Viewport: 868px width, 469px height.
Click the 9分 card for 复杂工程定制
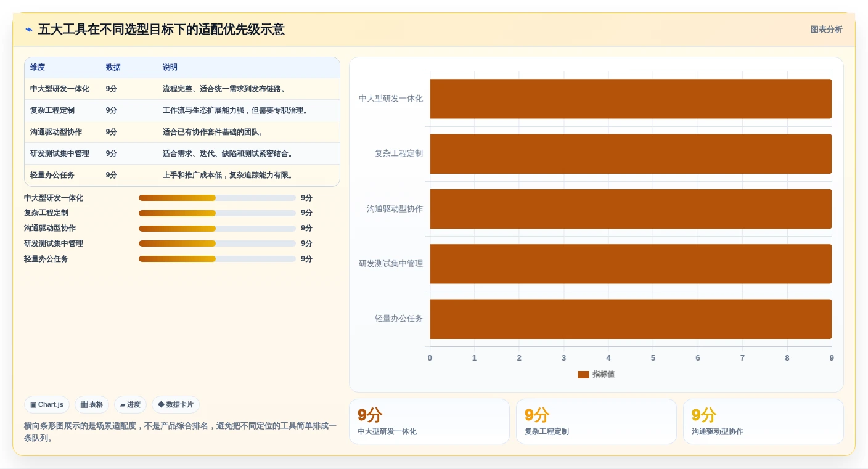(596, 422)
